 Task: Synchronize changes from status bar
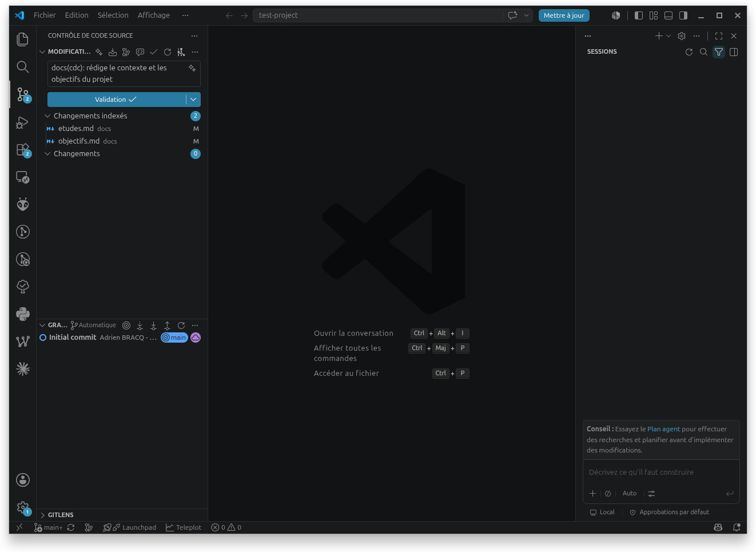tap(71, 527)
